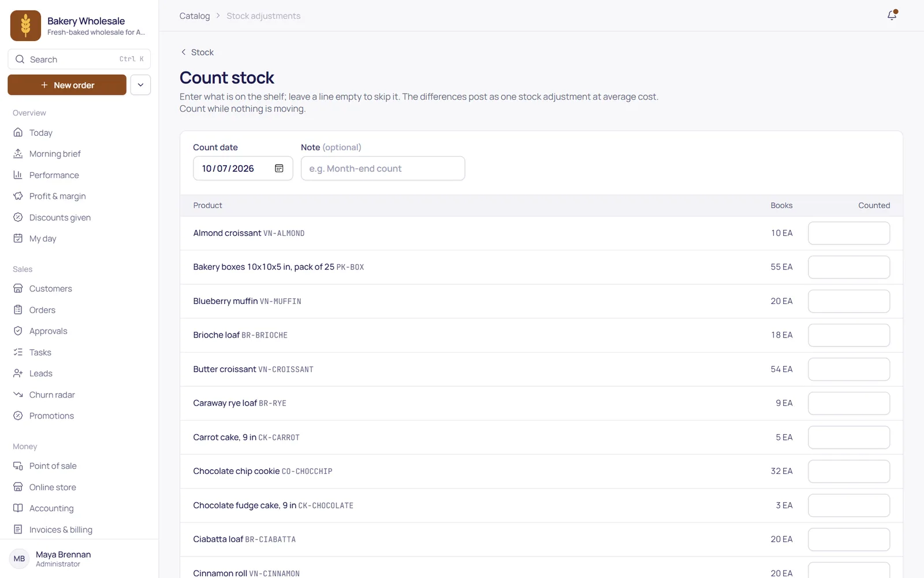
Task: Click the My day calendar icon
Action: (18, 238)
